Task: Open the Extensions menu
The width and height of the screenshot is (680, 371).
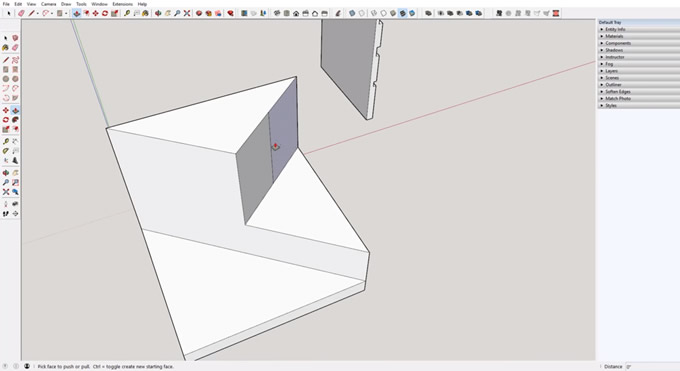Action: click(x=123, y=4)
